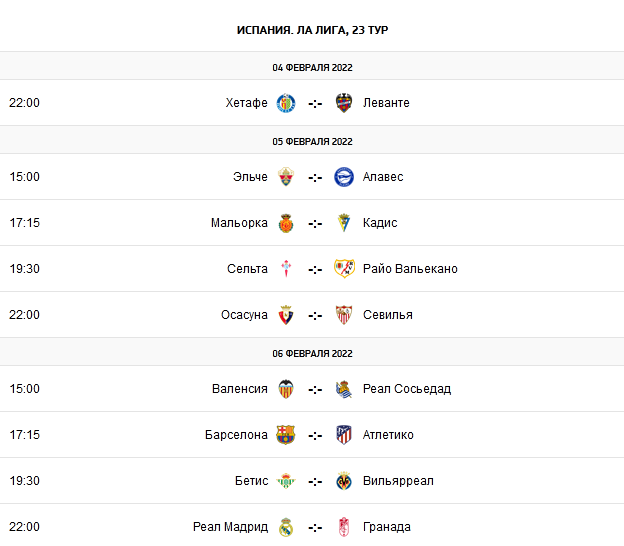This screenshot has width=624, height=546.
Task: Click the Atletico club crest icon
Action: [344, 435]
